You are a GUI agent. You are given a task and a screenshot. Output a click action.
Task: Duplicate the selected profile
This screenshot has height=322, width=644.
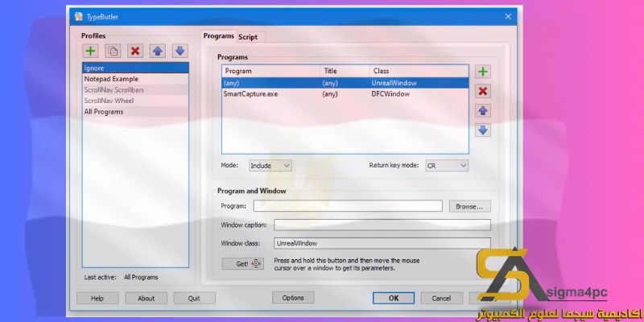(x=113, y=51)
